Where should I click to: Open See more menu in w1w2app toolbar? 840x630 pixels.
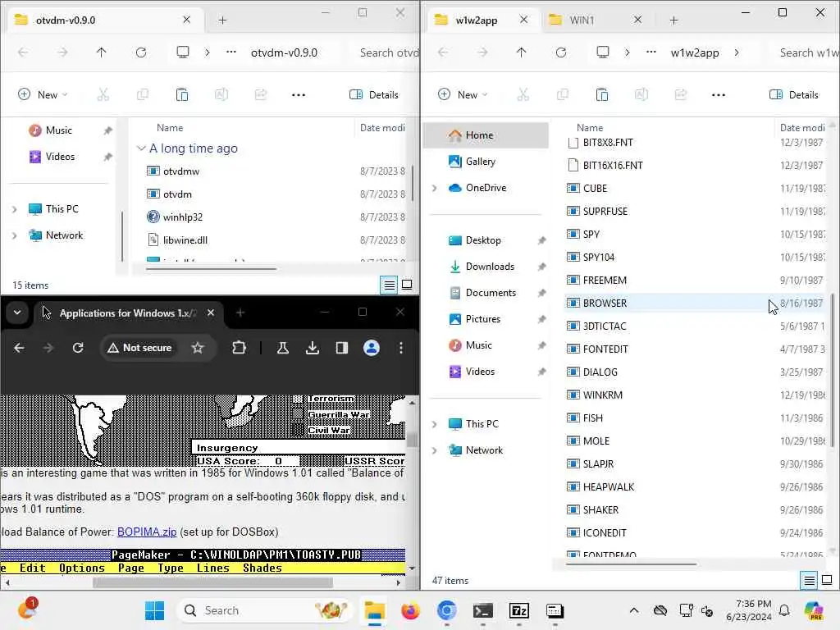tap(719, 95)
